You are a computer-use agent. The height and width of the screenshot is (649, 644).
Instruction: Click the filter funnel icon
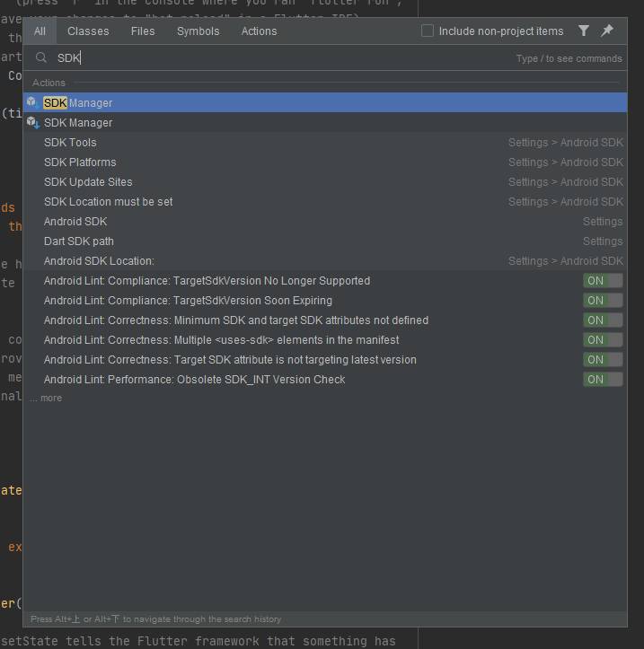pos(583,31)
